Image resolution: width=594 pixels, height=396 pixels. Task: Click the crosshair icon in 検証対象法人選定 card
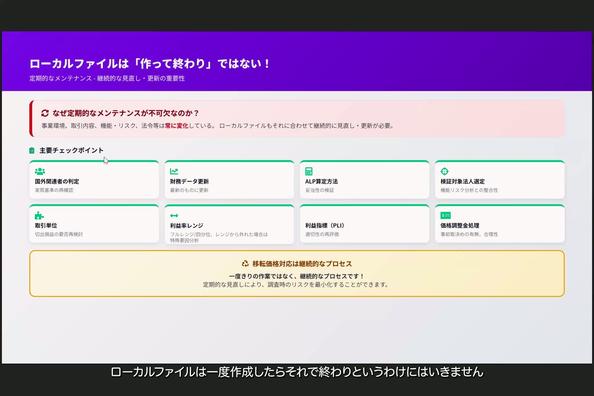coord(444,171)
